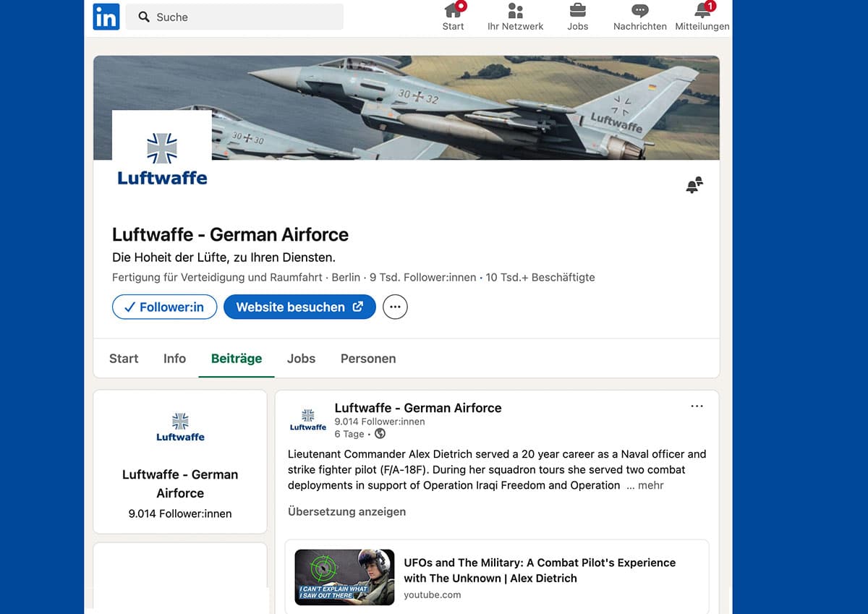This screenshot has width=868, height=614.
Task: Open Nachrichten chat bubble icon
Action: 639,11
